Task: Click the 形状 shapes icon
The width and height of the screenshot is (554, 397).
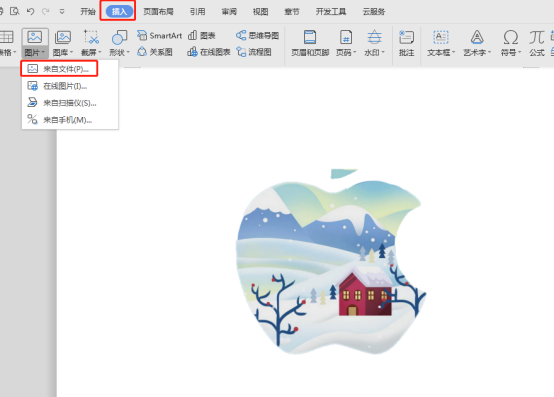Action: pos(119,37)
